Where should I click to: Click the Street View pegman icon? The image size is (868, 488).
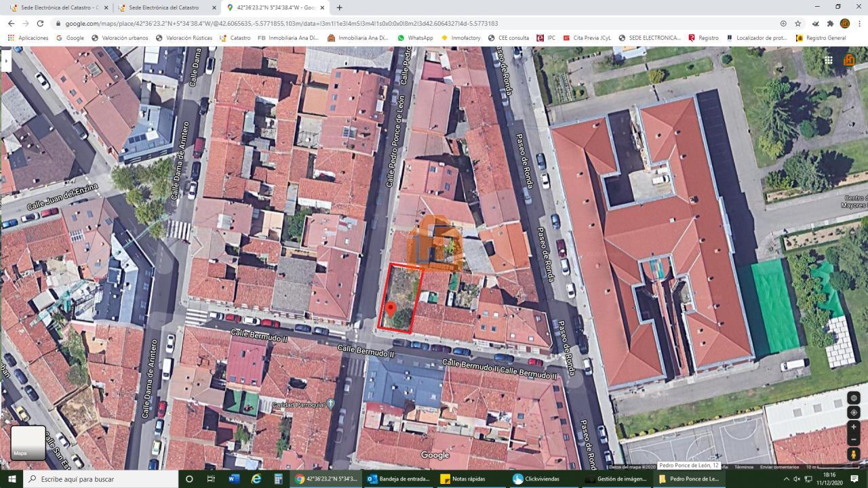point(854,455)
